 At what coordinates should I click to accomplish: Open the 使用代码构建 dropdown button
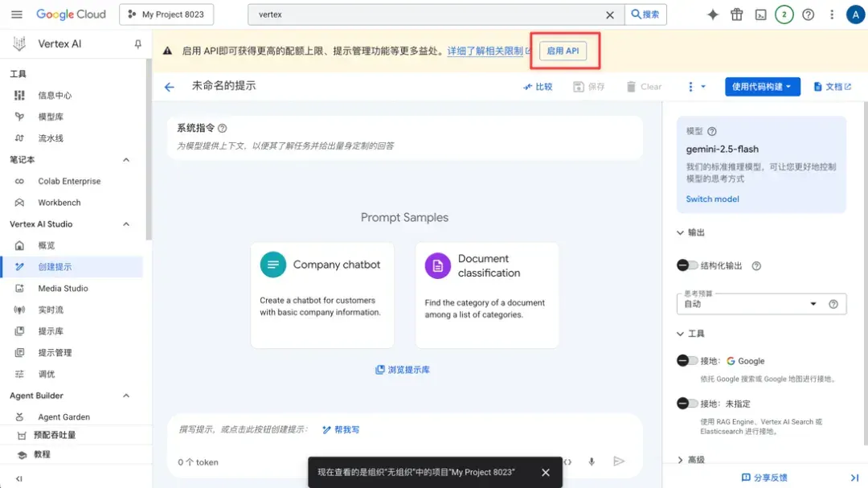[762, 87]
